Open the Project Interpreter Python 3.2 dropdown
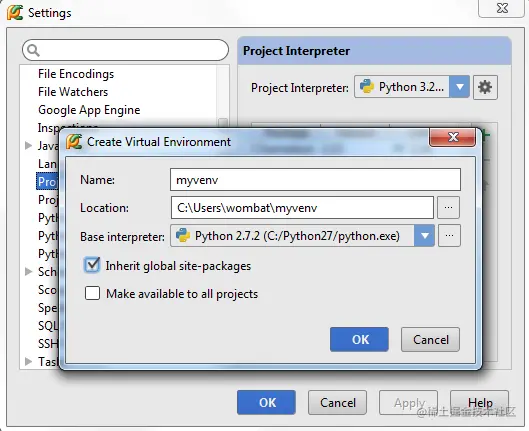This screenshot has width=529, height=431. click(x=459, y=87)
